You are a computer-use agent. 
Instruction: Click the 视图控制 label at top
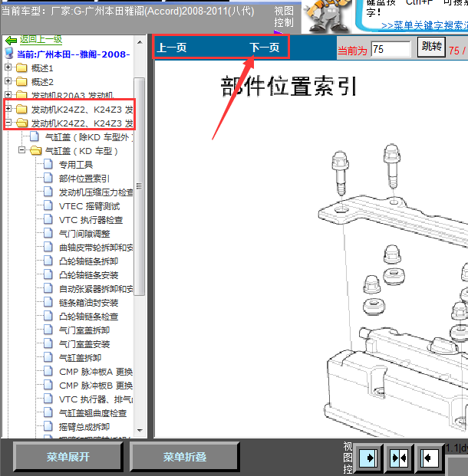pyautogui.click(x=284, y=17)
